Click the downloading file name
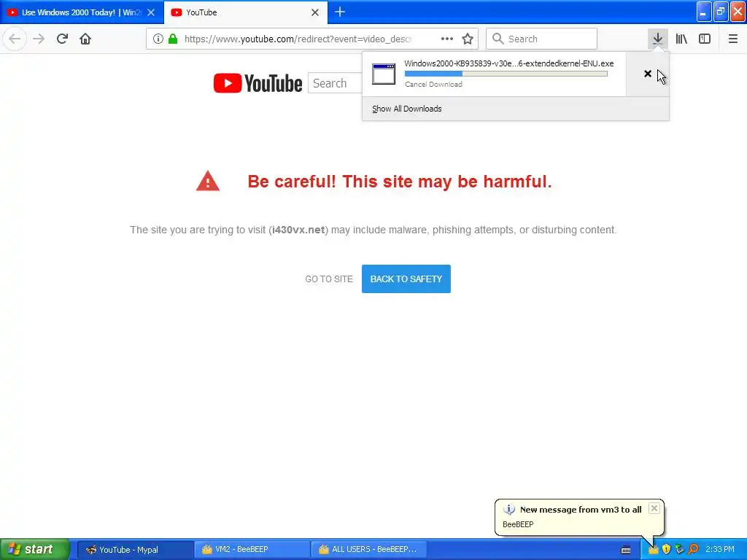 click(508, 63)
